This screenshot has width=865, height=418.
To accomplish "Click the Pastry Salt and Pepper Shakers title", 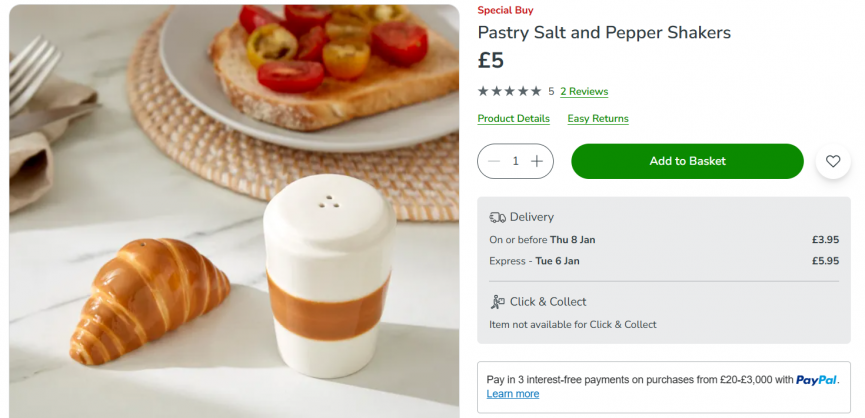I will click(604, 33).
